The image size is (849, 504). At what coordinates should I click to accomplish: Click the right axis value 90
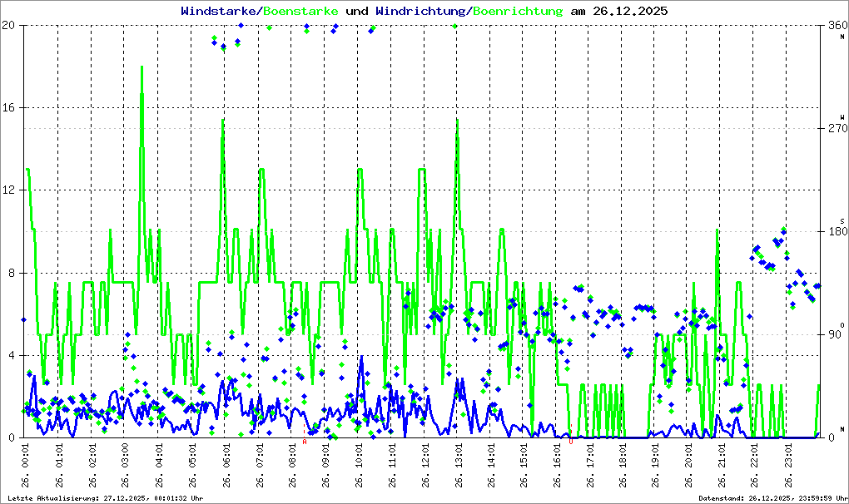pos(834,334)
